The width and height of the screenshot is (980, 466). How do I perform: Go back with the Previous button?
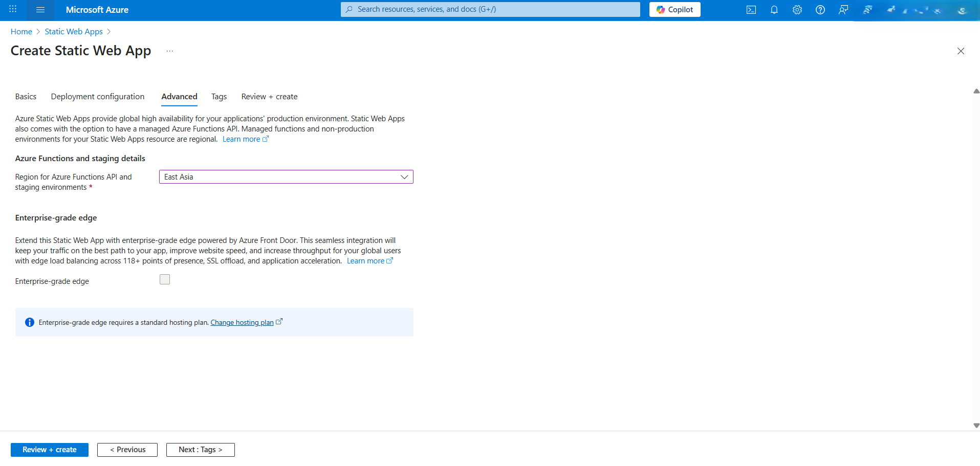(x=127, y=450)
